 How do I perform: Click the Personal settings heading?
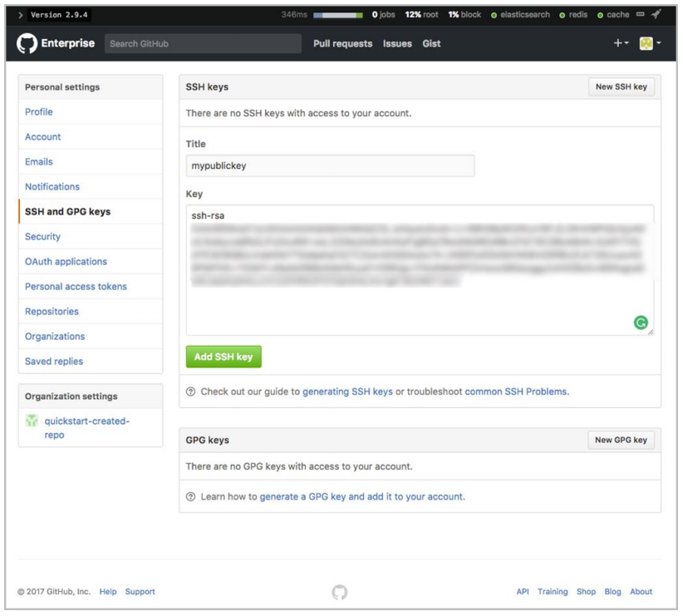[x=62, y=87]
